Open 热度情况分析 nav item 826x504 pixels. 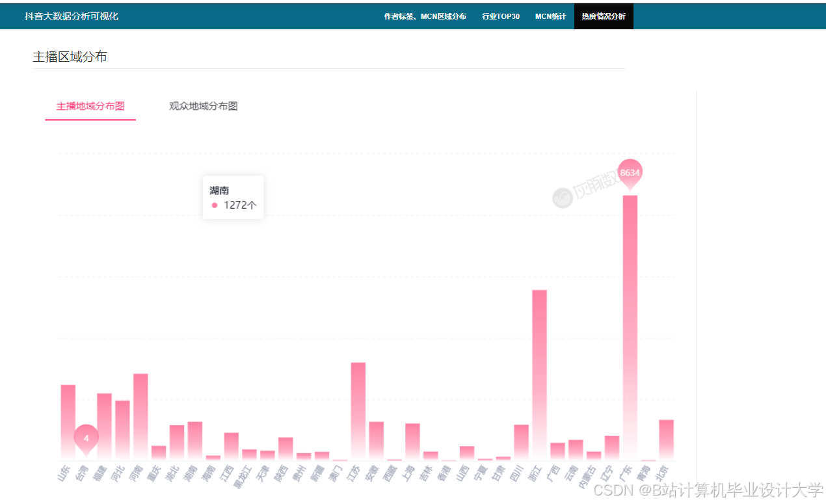click(604, 16)
